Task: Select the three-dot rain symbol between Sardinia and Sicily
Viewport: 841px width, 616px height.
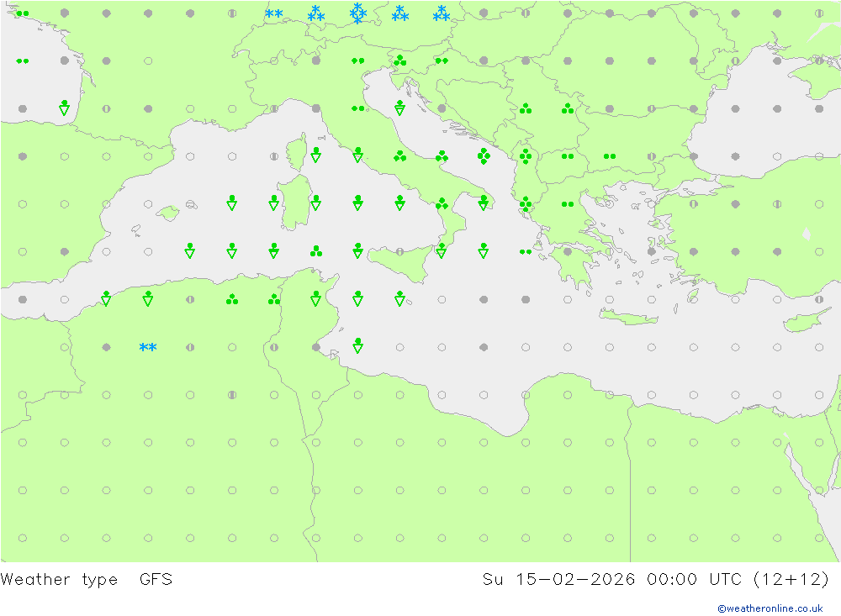Action: point(316,251)
